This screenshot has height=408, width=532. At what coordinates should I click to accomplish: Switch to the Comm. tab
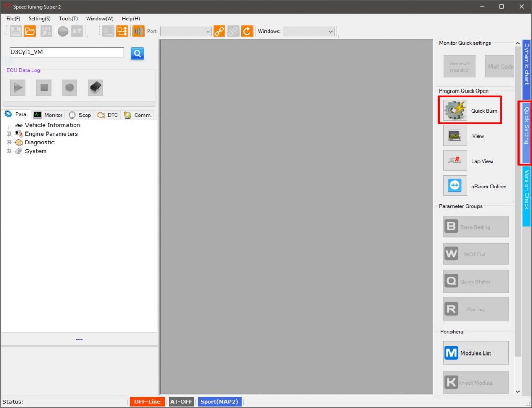(x=137, y=115)
